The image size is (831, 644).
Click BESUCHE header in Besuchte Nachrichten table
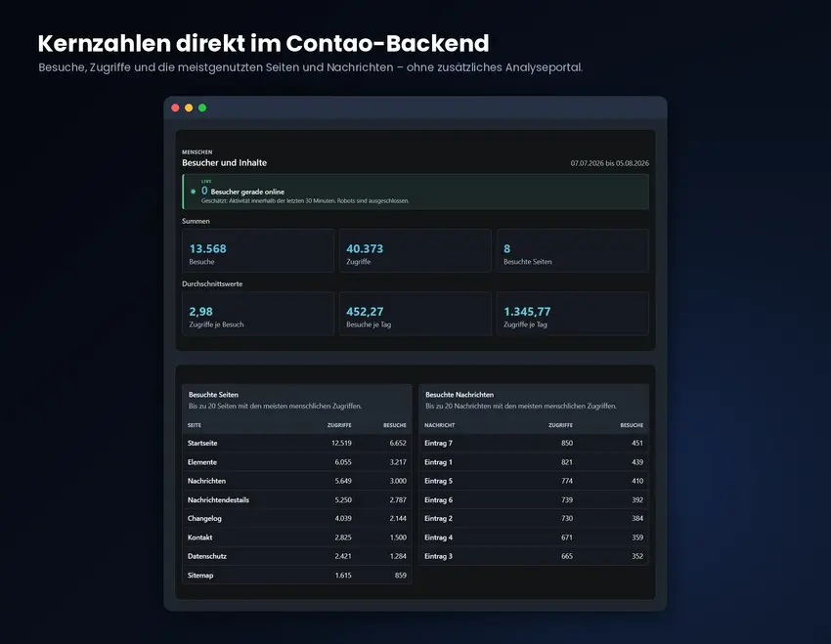click(632, 425)
